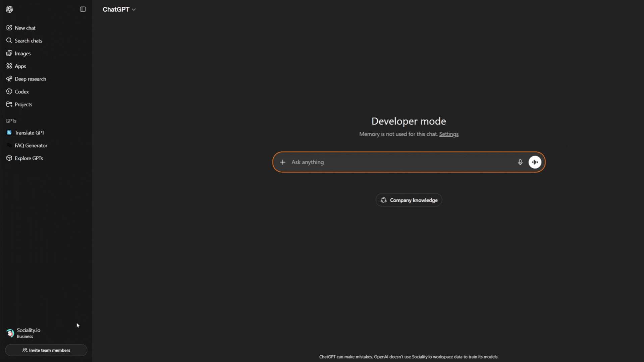Collapse the sidebar with the toggle icon
Image resolution: width=644 pixels, height=362 pixels.
coord(83,9)
